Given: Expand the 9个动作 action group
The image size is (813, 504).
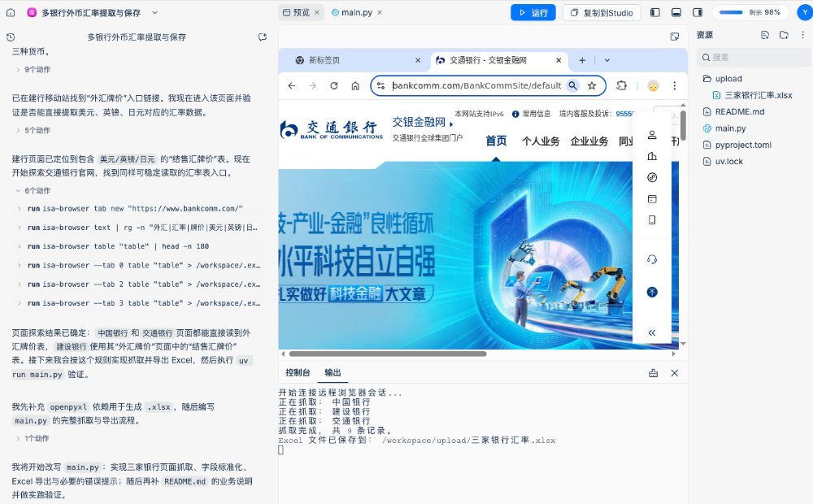Looking at the screenshot, I should point(33,69).
